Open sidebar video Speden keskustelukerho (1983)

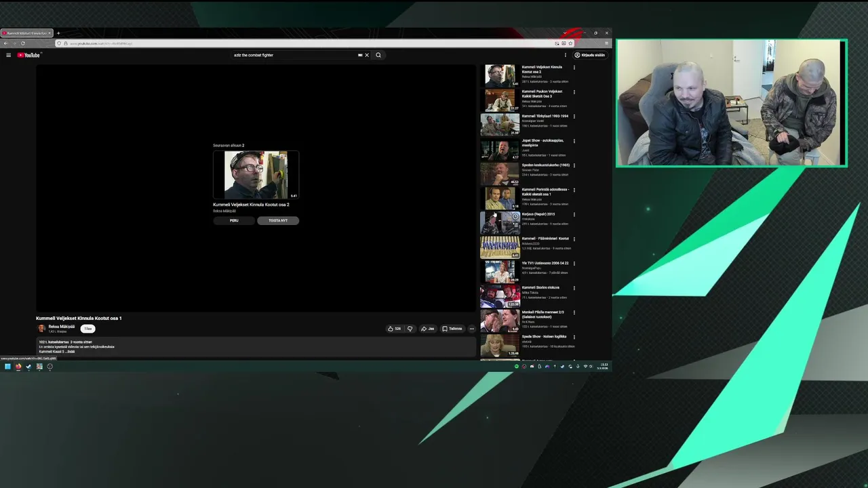tap(546, 165)
